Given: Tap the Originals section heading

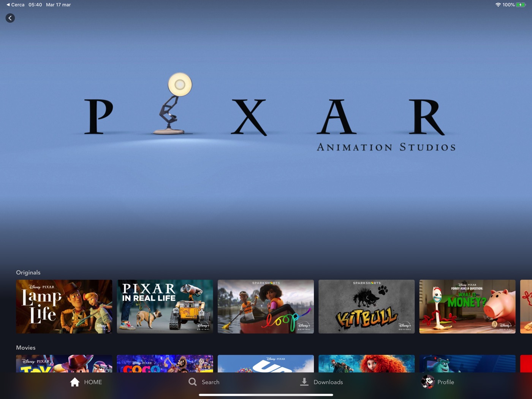Looking at the screenshot, I should pos(28,272).
